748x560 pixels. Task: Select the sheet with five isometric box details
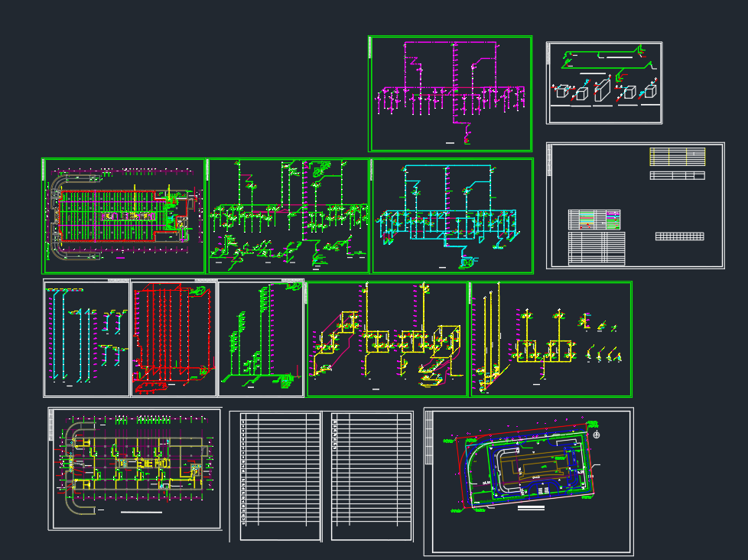click(x=604, y=83)
